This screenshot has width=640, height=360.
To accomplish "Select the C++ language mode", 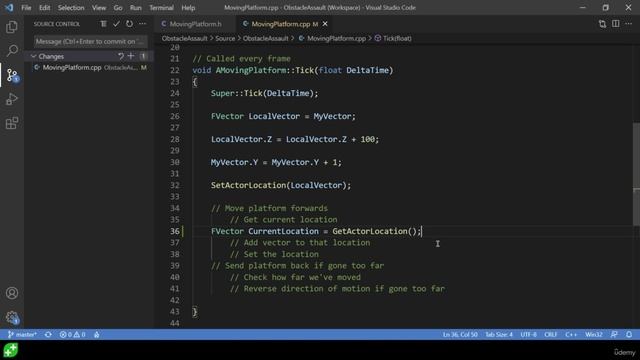I will [x=571, y=334].
